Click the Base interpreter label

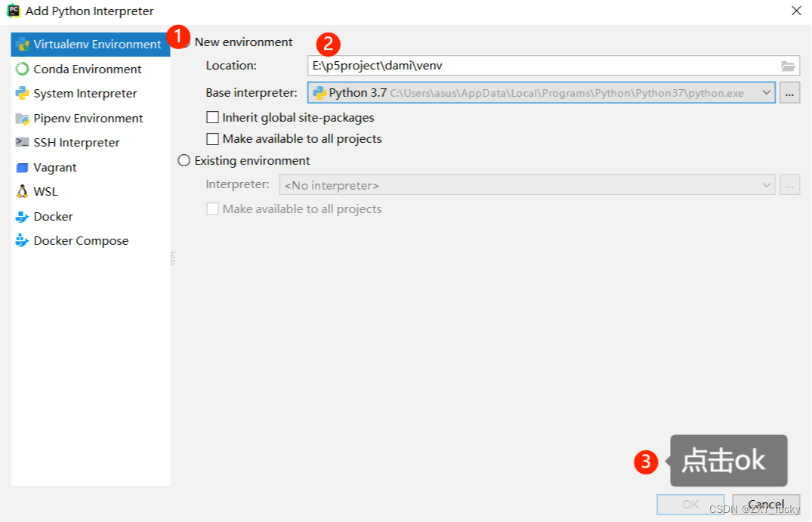point(252,93)
